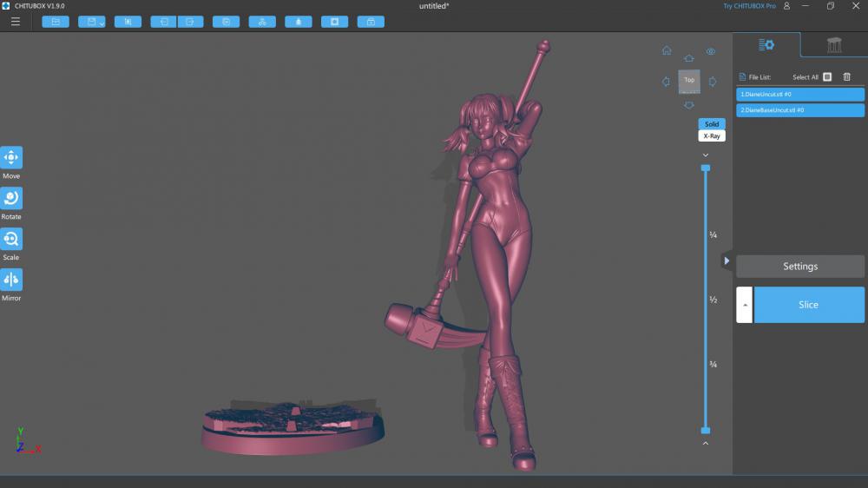Screen dimensions: 868x488
Task: Expand the options arrow beside Slice
Action: click(745, 305)
